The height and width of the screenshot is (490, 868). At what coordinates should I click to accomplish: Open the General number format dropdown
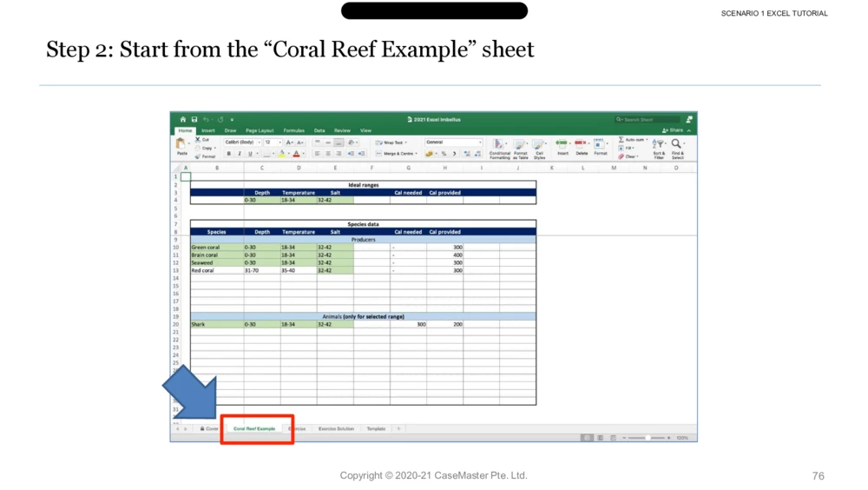click(452, 142)
